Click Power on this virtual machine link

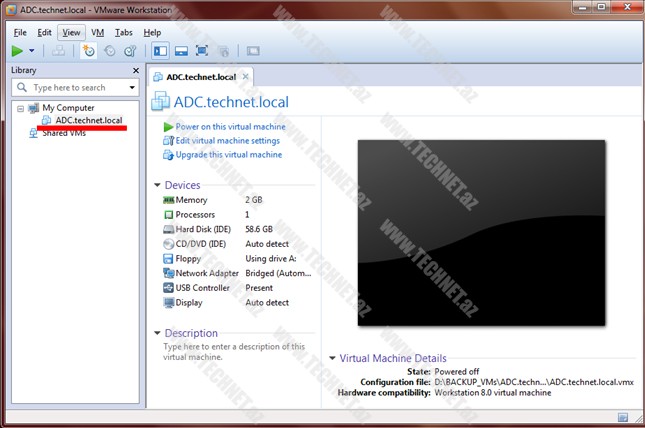point(229,127)
